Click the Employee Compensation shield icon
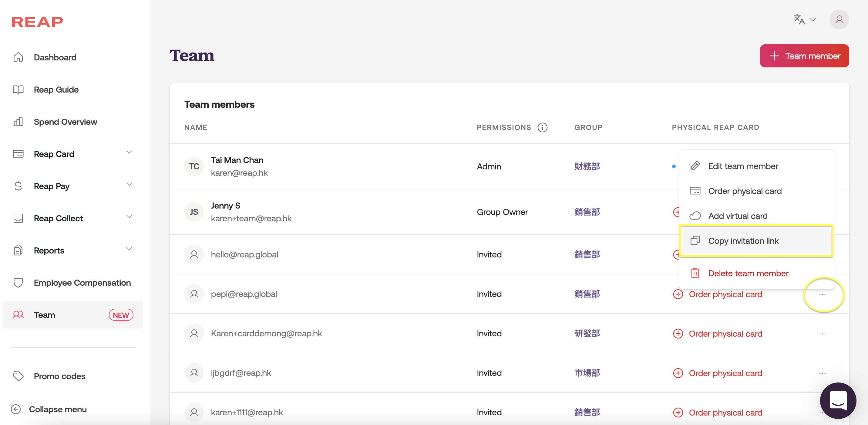Screen dimensions: 868x425 coord(18,282)
